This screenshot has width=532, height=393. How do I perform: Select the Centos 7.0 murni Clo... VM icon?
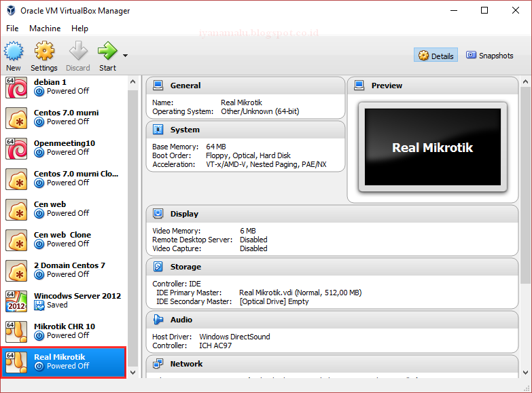tap(16, 179)
